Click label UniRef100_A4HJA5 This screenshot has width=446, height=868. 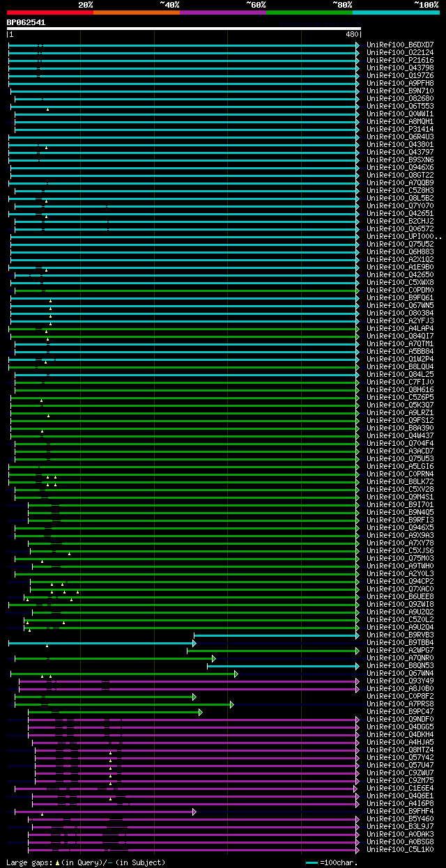pos(401,742)
